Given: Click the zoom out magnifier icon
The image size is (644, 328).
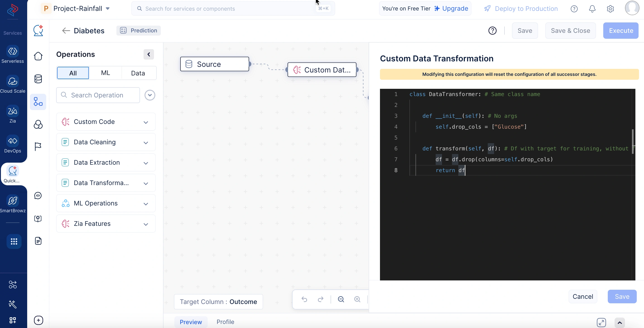Looking at the screenshot, I should tap(341, 299).
